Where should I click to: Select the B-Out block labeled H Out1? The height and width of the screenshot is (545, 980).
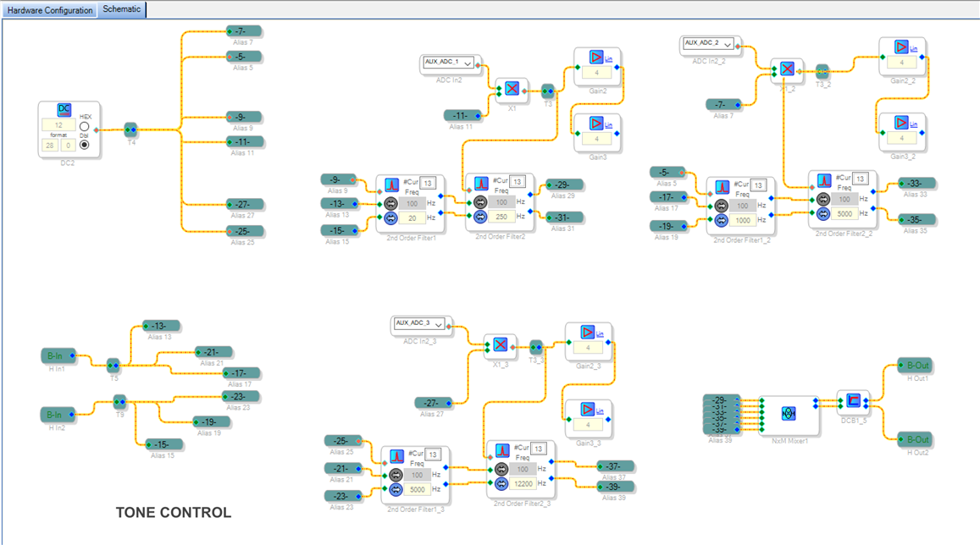click(914, 366)
